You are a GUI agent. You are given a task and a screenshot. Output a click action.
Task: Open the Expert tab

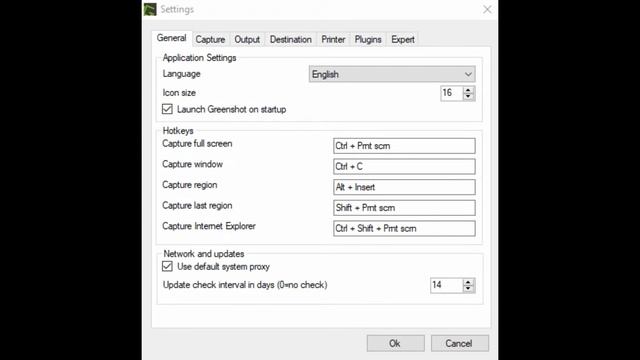[403, 40]
